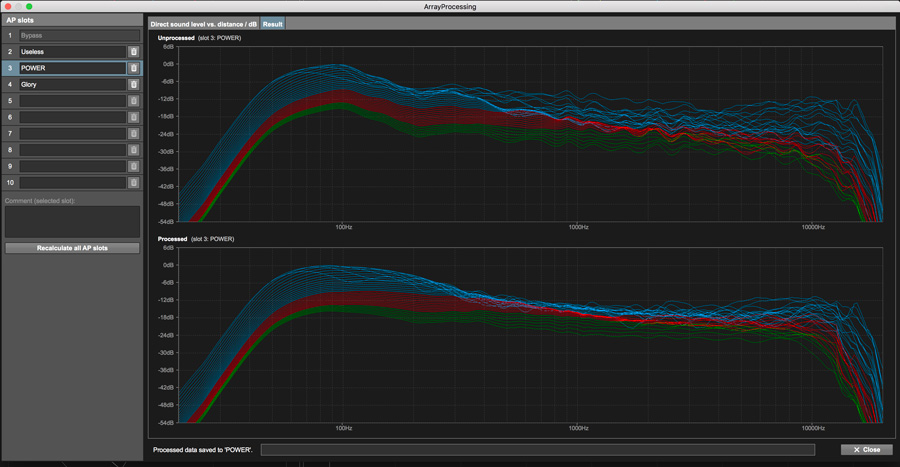Click the trash icon for slot 6
This screenshot has width=900, height=467.
coord(134,117)
